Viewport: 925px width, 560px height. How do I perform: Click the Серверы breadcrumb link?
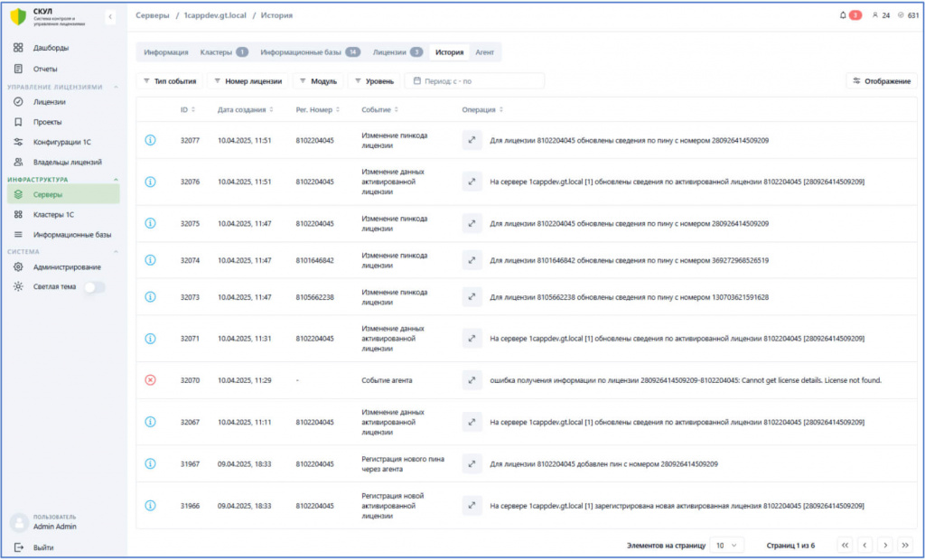(x=152, y=15)
